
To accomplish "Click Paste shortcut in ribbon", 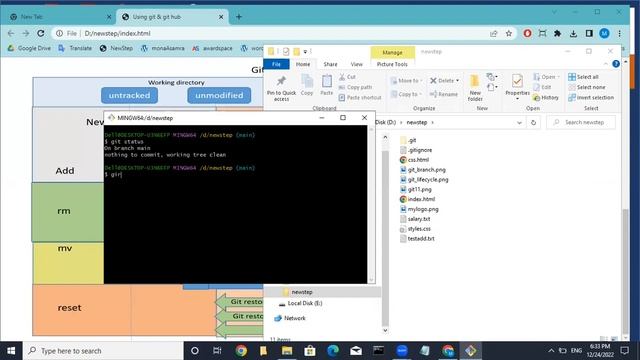I will point(360,98).
